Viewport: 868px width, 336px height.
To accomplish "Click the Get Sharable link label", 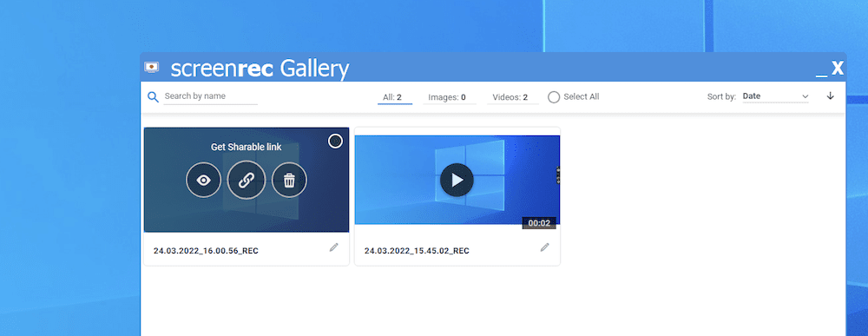I will (x=247, y=148).
